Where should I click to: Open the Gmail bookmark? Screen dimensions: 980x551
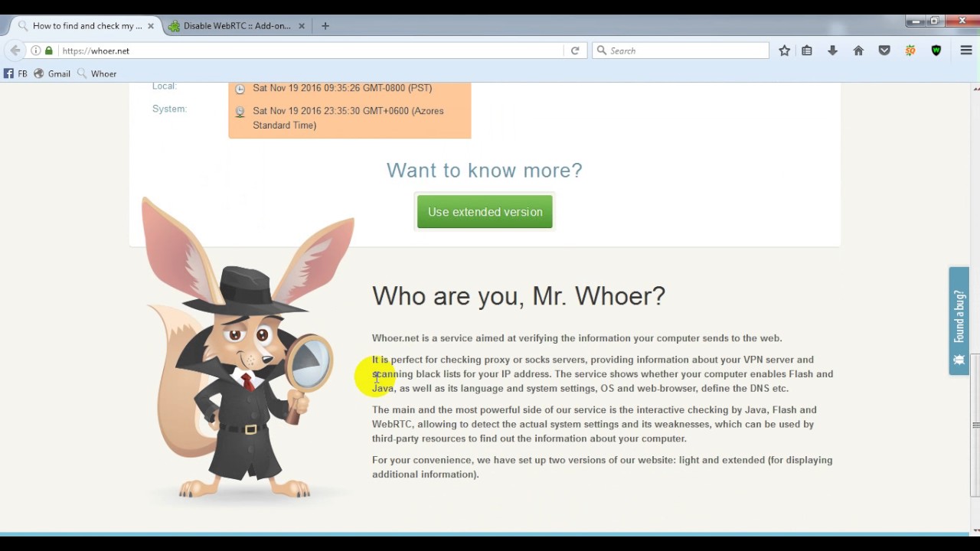52,73
